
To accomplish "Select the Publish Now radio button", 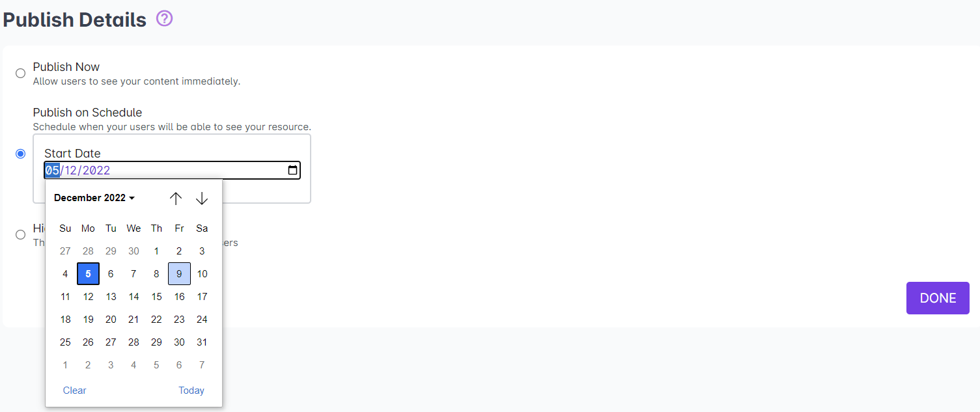I will 21,73.
